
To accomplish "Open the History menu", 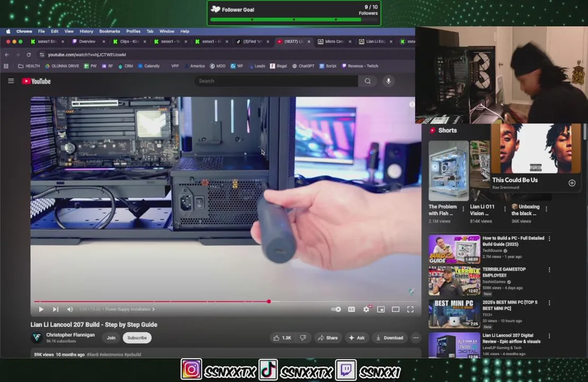I will click(86, 31).
